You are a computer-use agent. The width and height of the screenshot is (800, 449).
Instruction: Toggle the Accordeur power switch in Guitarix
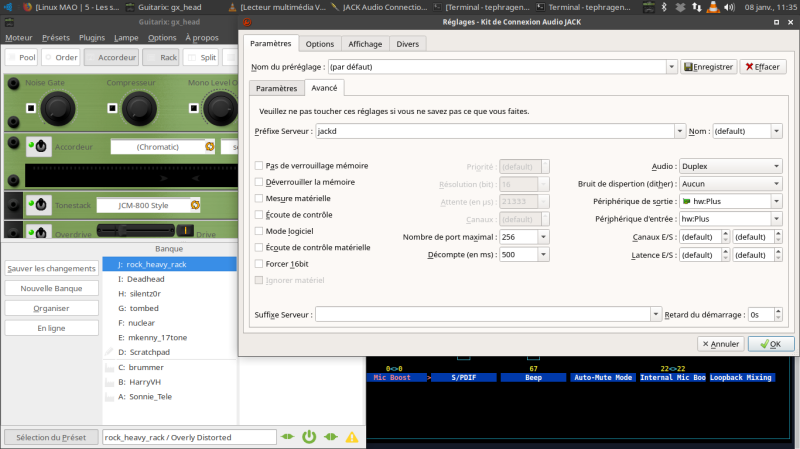pyautogui.click(x=38, y=147)
